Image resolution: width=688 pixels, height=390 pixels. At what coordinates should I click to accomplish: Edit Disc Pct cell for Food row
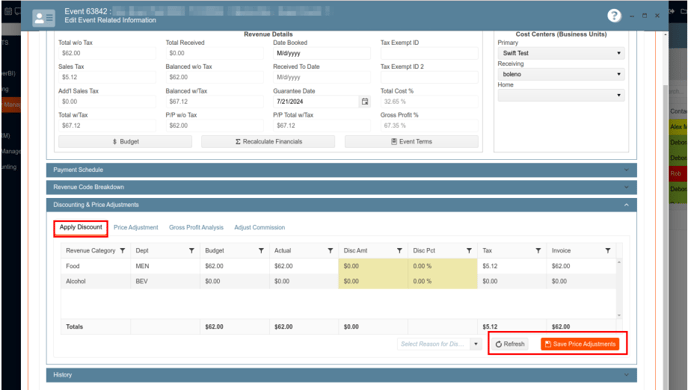tap(442, 266)
